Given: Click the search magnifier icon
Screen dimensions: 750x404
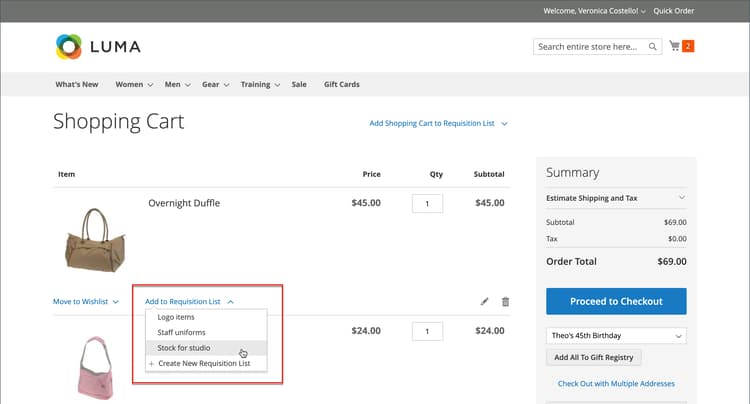Looking at the screenshot, I should (652, 46).
